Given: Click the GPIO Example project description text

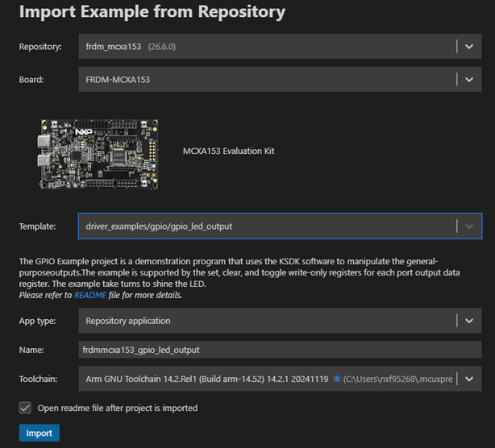Looking at the screenshot, I should tap(239, 272).
